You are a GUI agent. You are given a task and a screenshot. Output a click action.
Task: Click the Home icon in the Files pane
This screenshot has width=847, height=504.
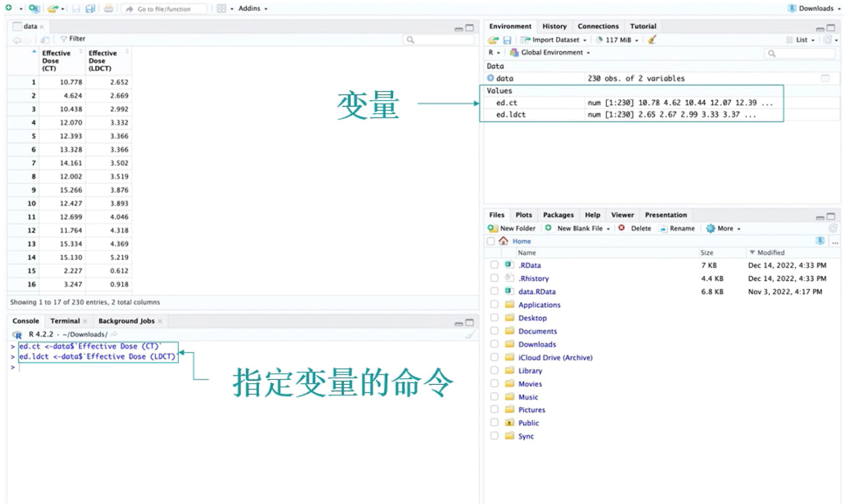(503, 241)
